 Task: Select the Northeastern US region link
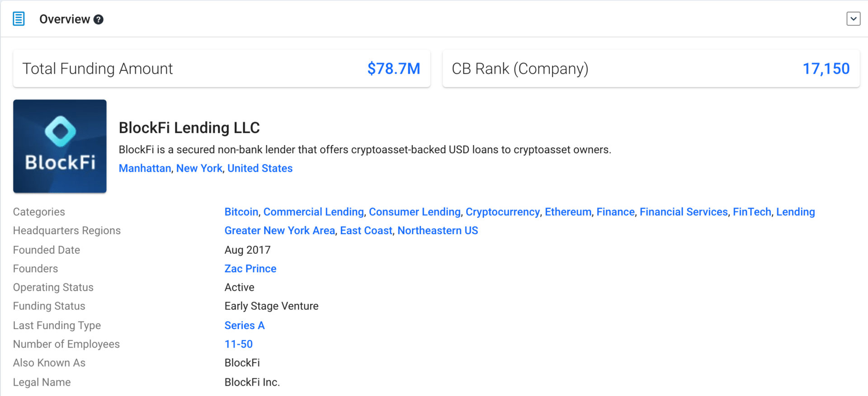[437, 231]
